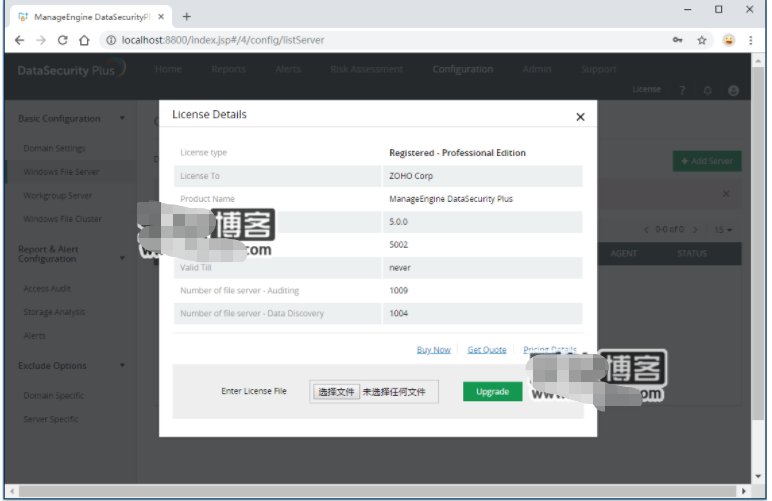This screenshot has width=772, height=501.
Task: Open the Reports menu tab
Action: (x=228, y=69)
